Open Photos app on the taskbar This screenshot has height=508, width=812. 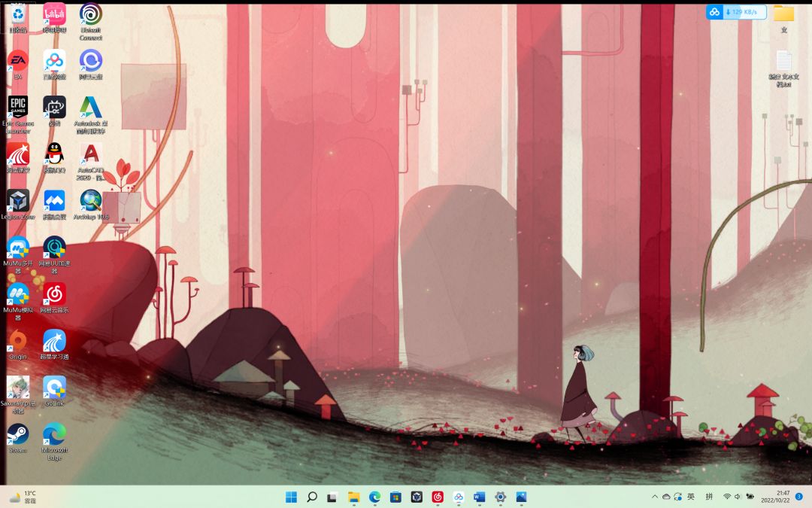point(521,497)
